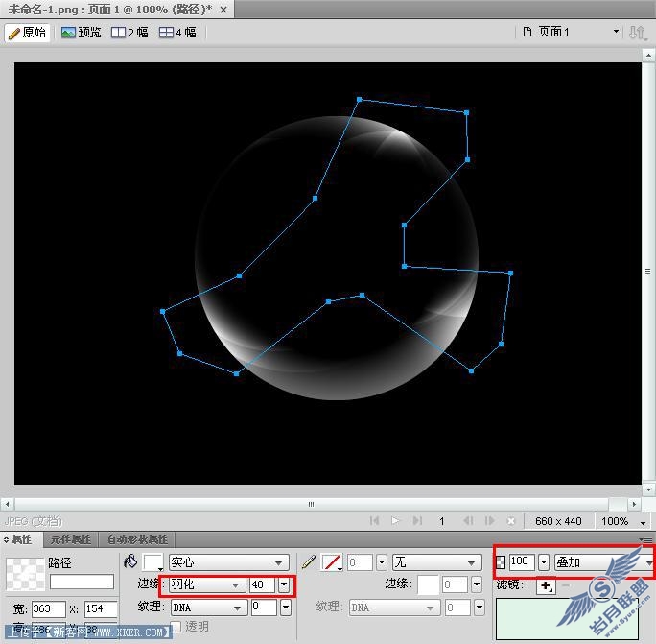Image resolution: width=656 pixels, height=644 pixels.
Task: Step to the next frame
Action: coord(489,521)
